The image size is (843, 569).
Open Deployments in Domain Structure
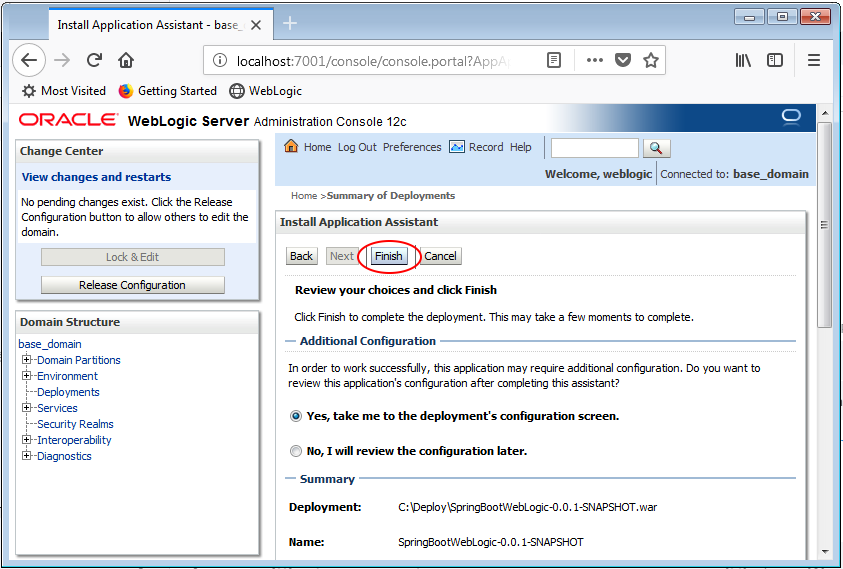68,392
